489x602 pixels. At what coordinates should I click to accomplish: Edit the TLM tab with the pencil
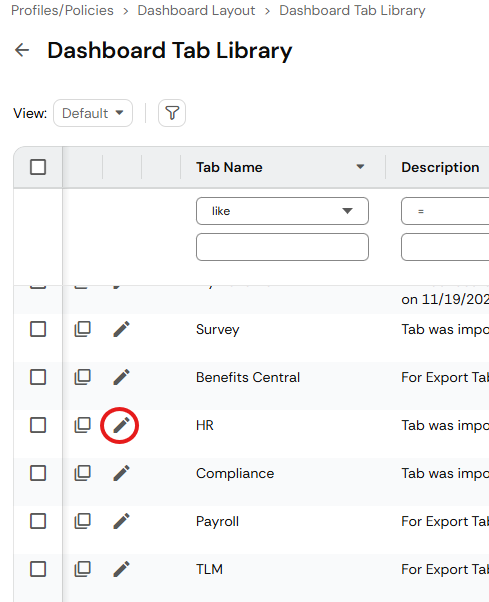(121, 569)
